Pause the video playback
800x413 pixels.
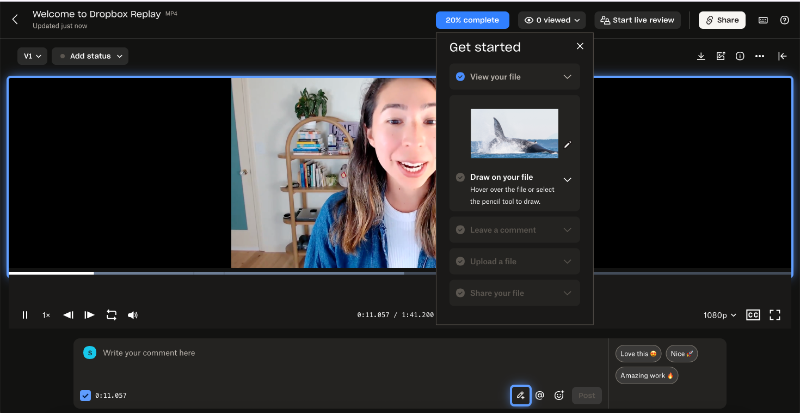(x=24, y=315)
